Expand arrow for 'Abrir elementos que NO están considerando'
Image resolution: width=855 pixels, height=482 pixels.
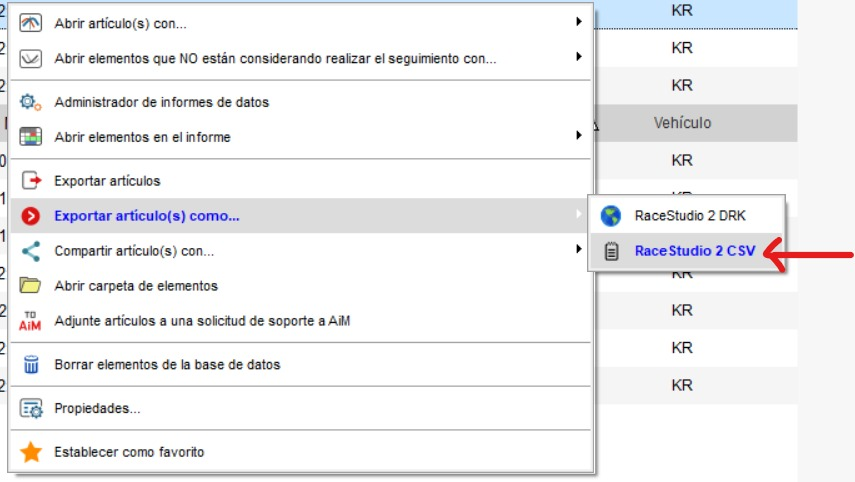(579, 57)
